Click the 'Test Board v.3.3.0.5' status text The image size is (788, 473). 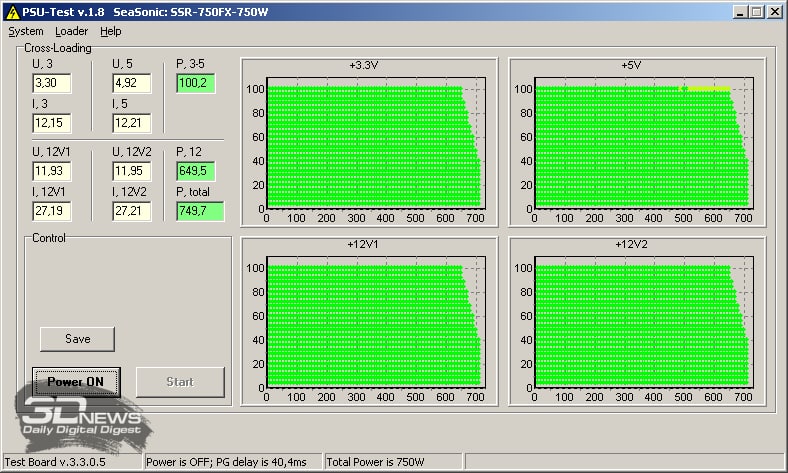(x=55, y=462)
